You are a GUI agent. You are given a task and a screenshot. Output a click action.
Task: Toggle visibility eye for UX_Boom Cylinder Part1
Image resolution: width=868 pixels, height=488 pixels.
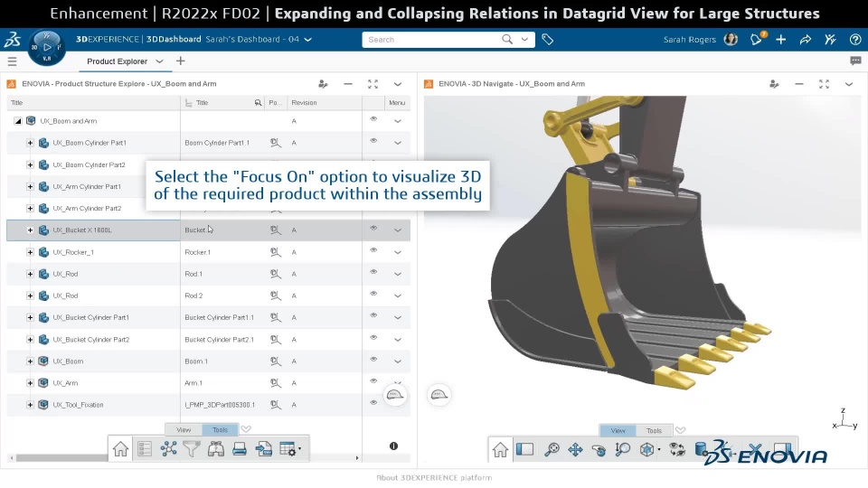(x=373, y=141)
